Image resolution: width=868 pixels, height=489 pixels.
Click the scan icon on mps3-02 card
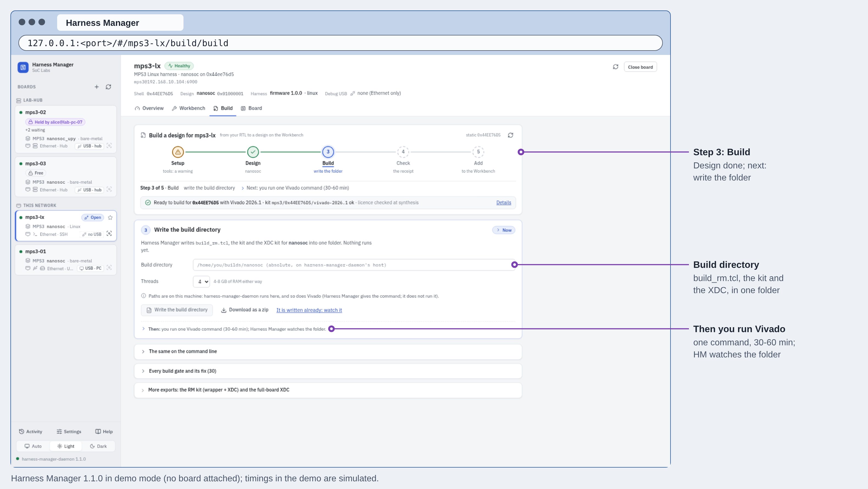pyautogui.click(x=109, y=146)
